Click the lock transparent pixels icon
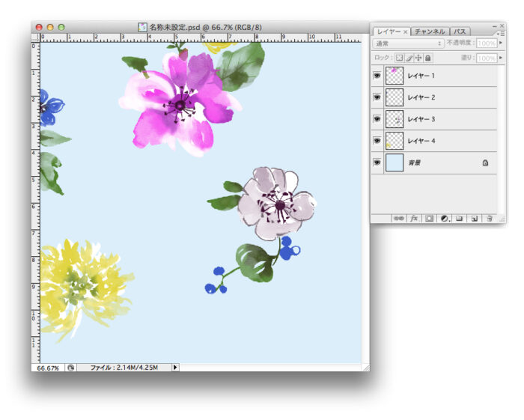 click(x=399, y=58)
